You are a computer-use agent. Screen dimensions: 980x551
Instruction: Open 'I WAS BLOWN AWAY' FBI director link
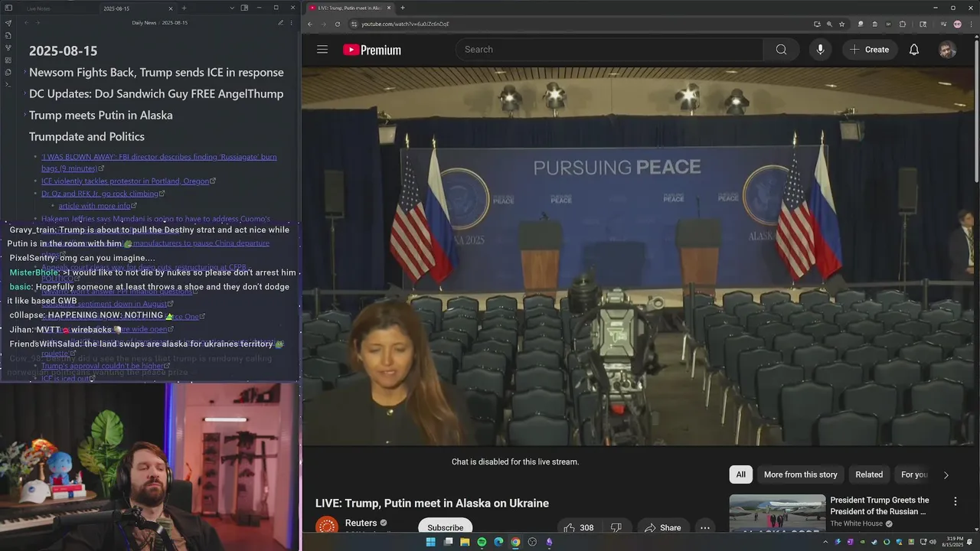(x=159, y=162)
